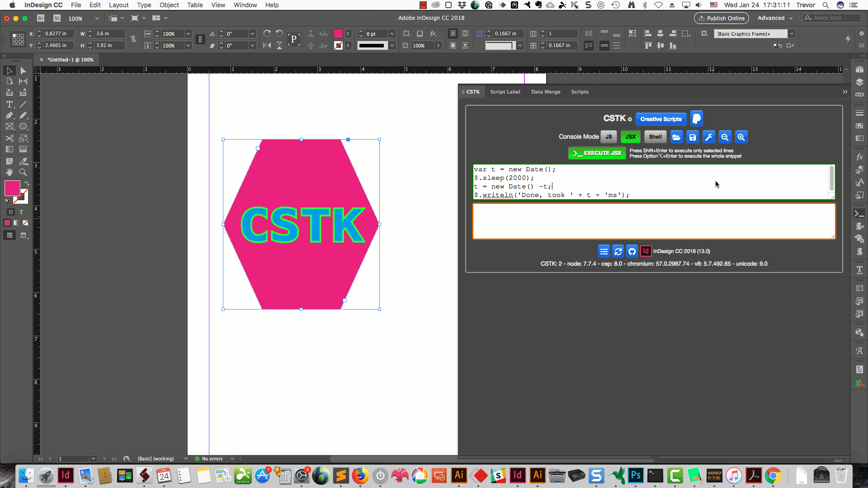Click the EXECUTE JSX button
The width and height of the screenshot is (868, 488).
[x=597, y=153]
